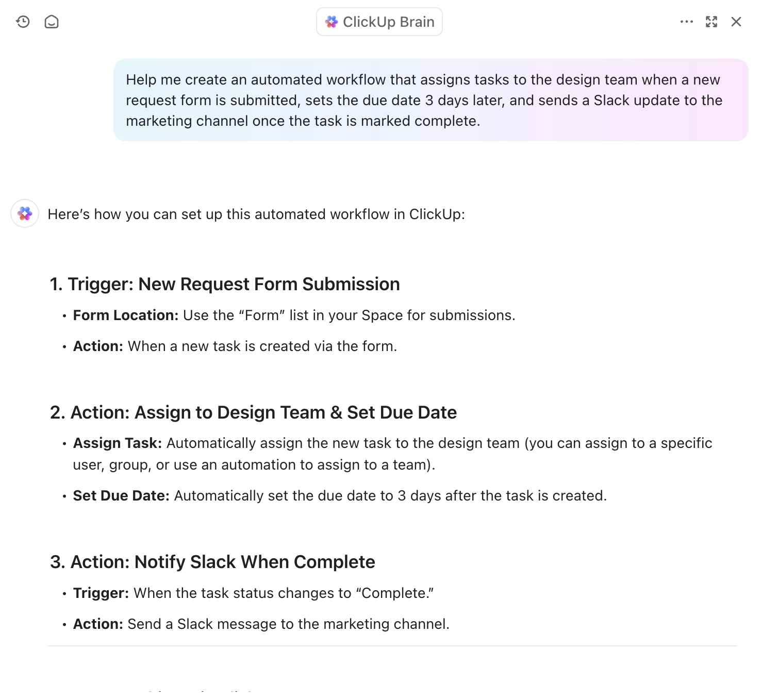Viewport: 761px width, 700px height.
Task: Open the conversations home view
Action: pyautogui.click(x=52, y=22)
